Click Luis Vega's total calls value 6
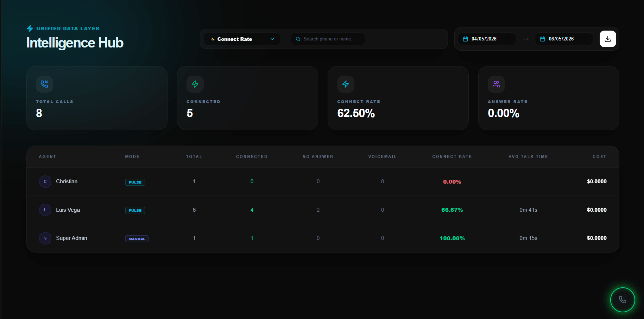This screenshot has height=319, width=644. click(194, 210)
